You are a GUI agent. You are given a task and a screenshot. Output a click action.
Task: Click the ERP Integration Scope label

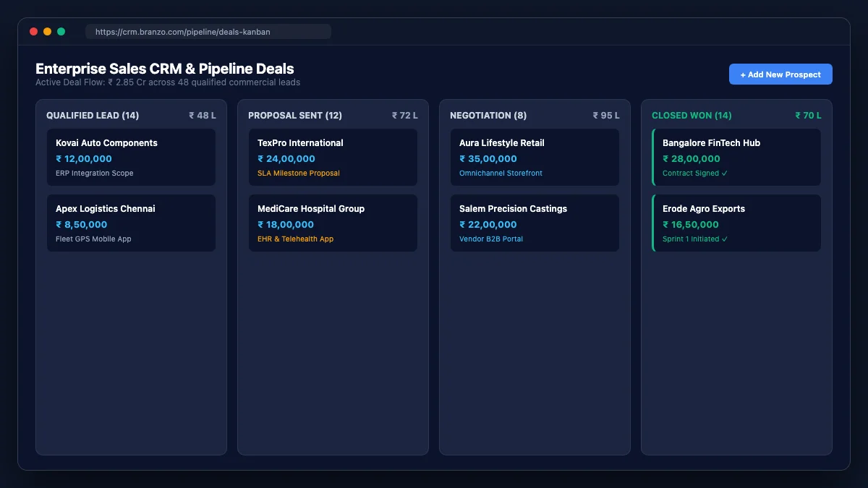point(95,174)
